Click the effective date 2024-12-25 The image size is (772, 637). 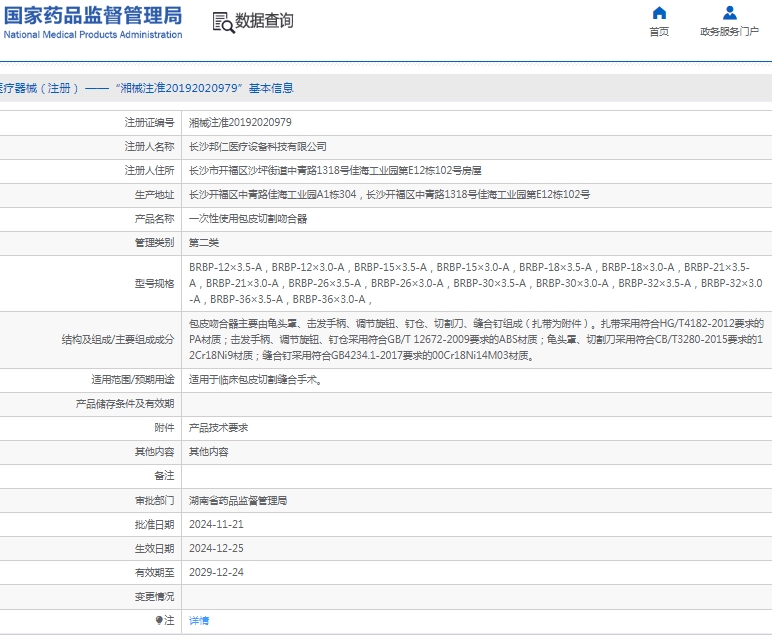(x=216, y=549)
